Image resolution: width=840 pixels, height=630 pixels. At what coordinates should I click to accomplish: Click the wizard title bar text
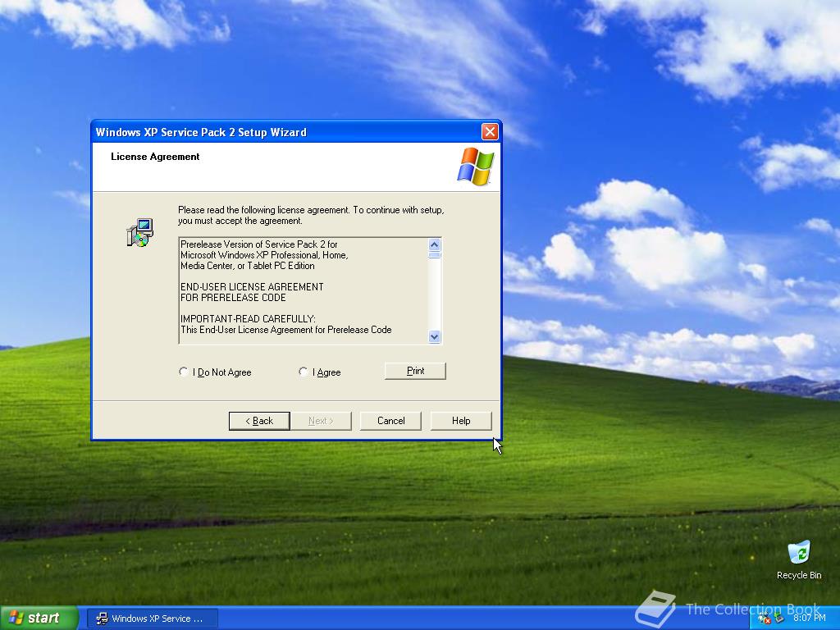click(201, 132)
